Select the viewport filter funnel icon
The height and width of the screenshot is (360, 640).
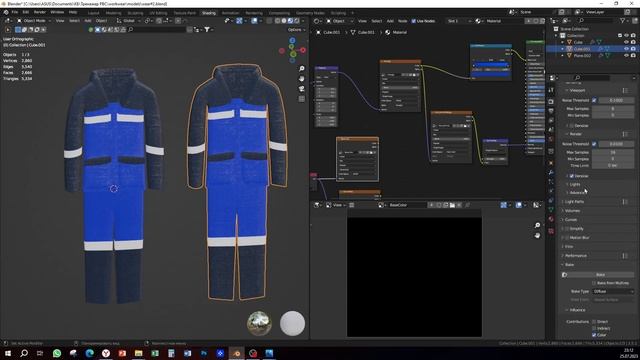[207, 29]
